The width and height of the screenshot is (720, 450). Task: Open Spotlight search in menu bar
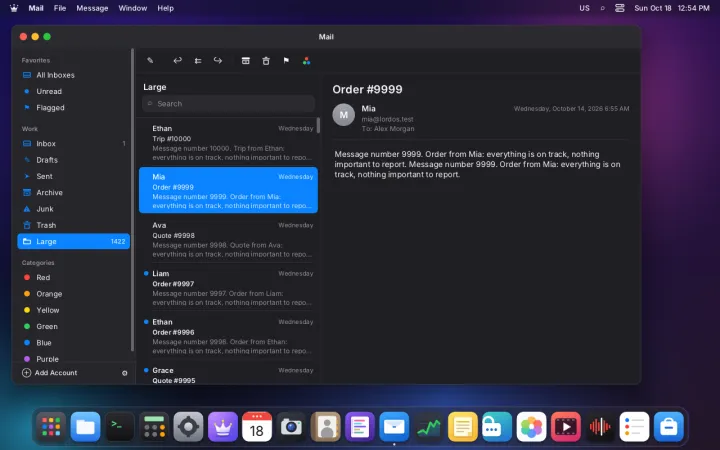[602, 8]
